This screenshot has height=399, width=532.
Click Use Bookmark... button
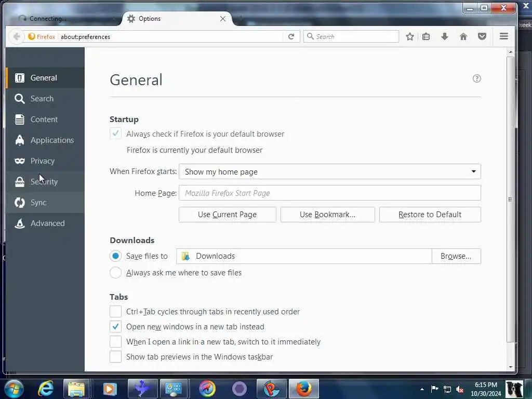(327, 215)
